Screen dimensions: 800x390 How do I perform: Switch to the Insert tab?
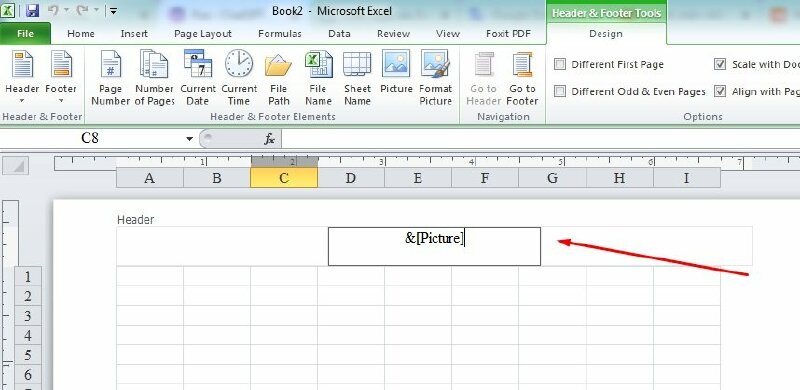pyautogui.click(x=134, y=34)
